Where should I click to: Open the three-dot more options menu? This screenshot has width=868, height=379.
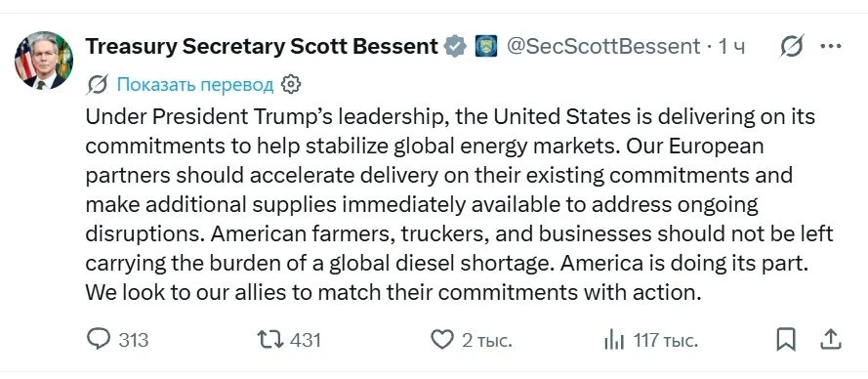click(x=830, y=46)
